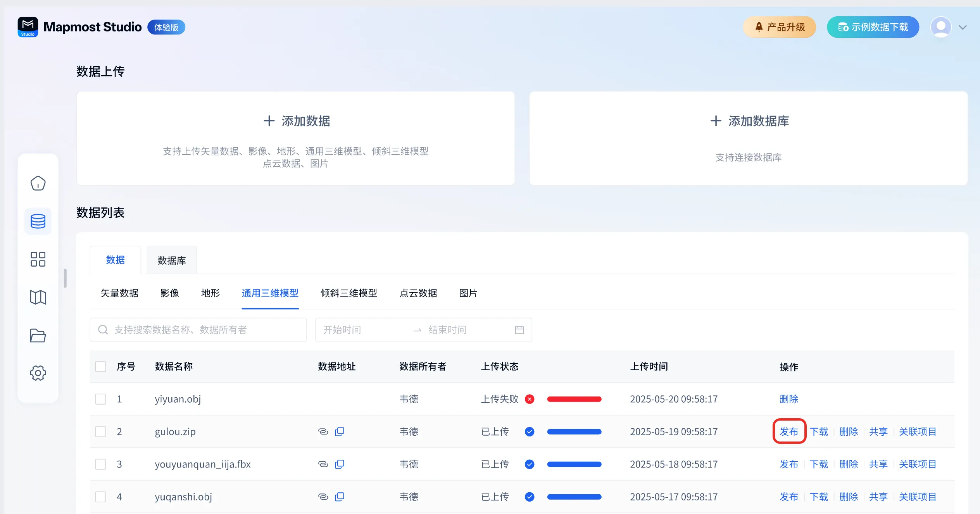
Task: Expand the user account dropdown arrow
Action: [963, 28]
